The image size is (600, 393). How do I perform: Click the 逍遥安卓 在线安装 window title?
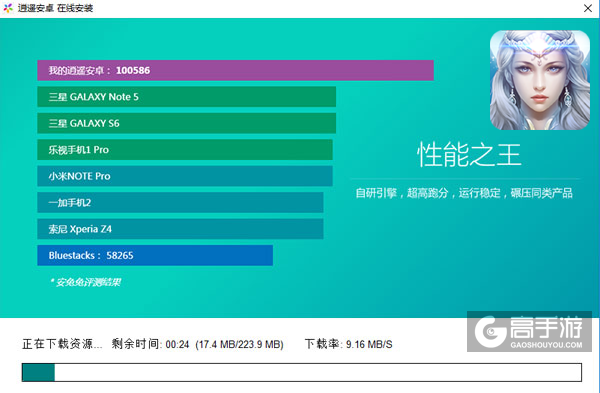[x=55, y=8]
